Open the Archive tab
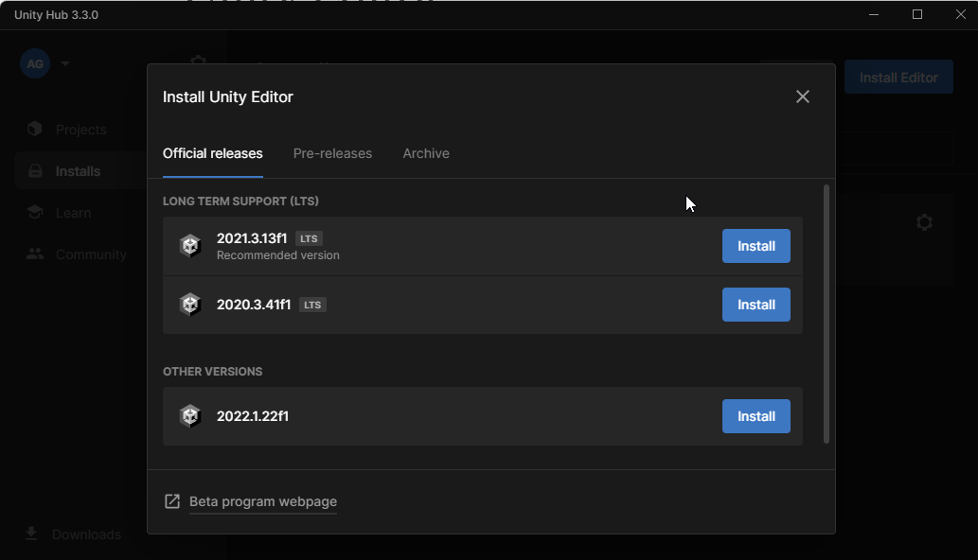This screenshot has height=560, width=978. [425, 153]
